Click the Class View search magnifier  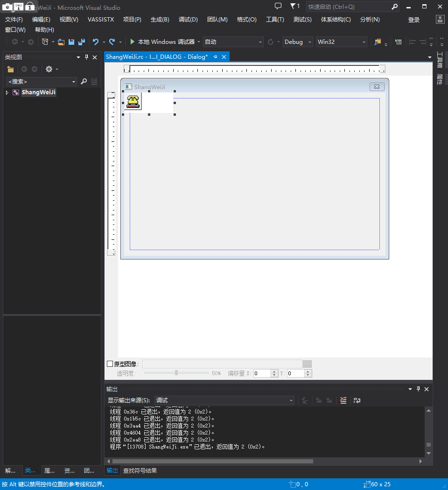pos(84,82)
